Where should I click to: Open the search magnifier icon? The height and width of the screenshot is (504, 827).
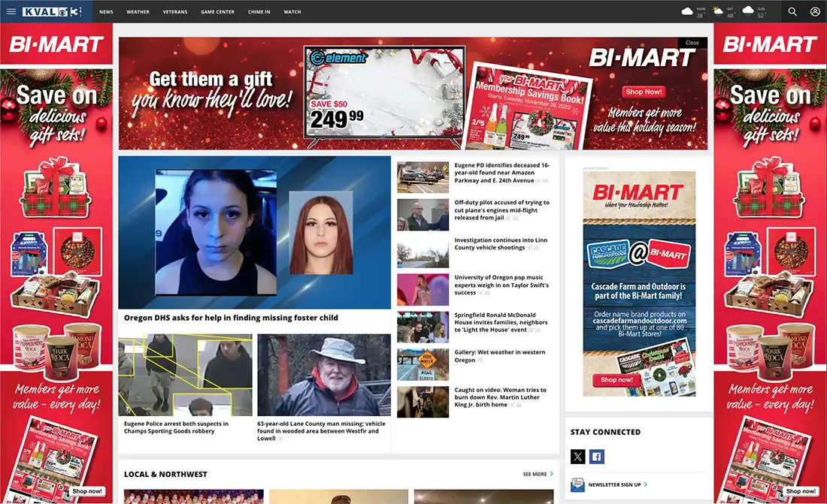(792, 11)
